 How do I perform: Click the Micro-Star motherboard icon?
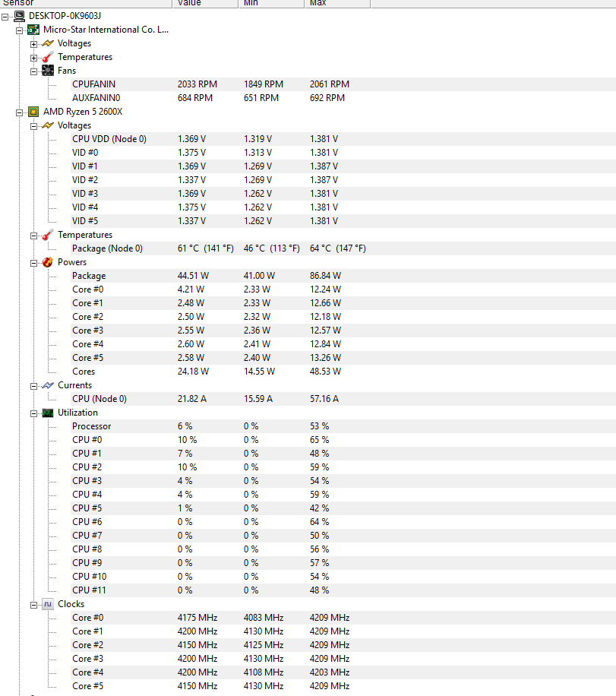[x=33, y=30]
